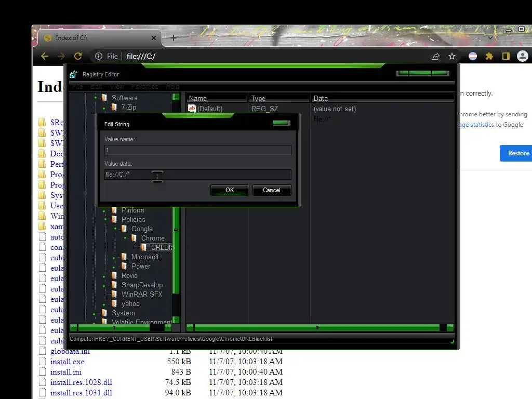Expand the Piriform key node
This screenshot has width=532, height=399.
point(104,211)
